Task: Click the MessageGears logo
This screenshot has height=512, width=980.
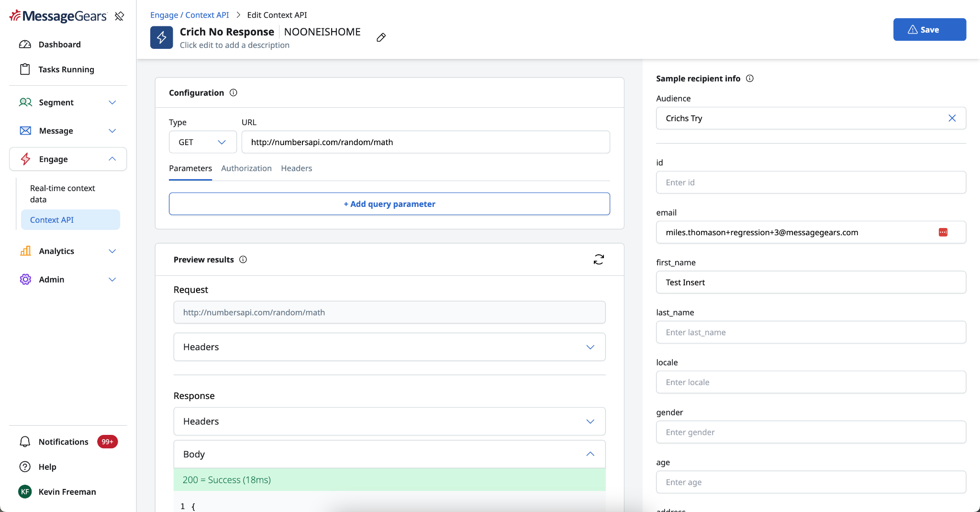Action: point(58,16)
